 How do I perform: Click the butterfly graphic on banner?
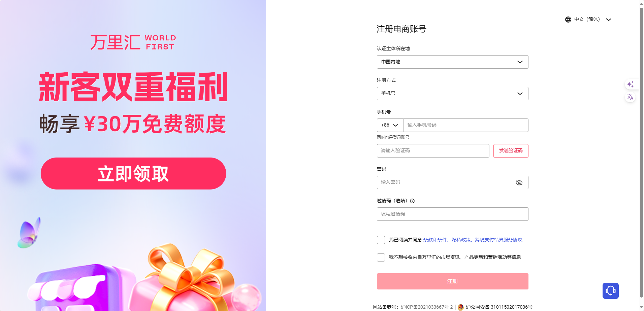coord(29,233)
